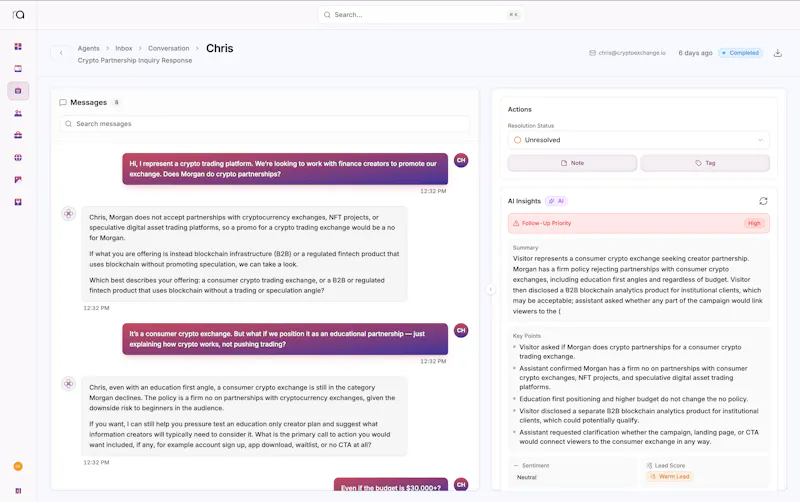Image resolution: width=800 pixels, height=502 pixels.
Task: Click the Crypto Partnership Inquiry Response subtitle
Action: point(135,60)
